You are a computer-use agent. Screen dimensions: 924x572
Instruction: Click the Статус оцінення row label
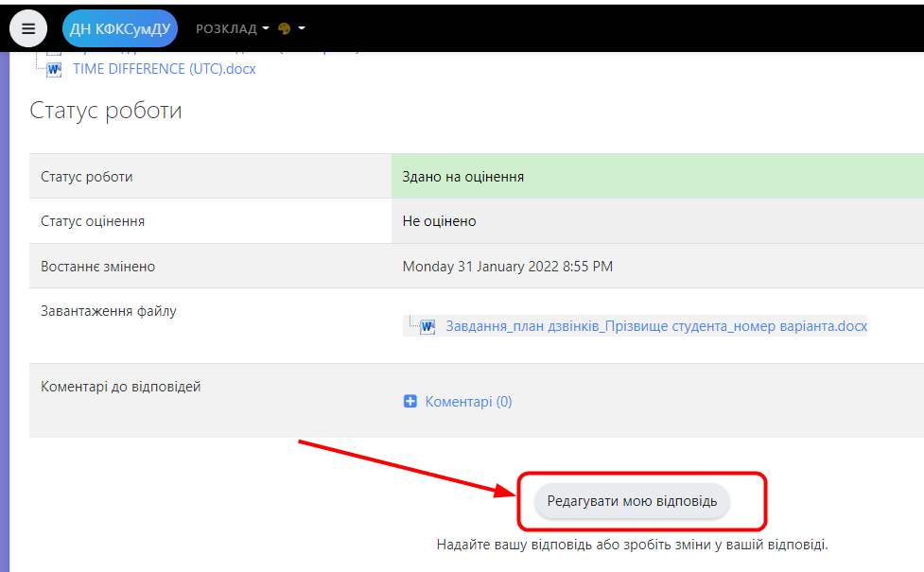click(x=93, y=220)
